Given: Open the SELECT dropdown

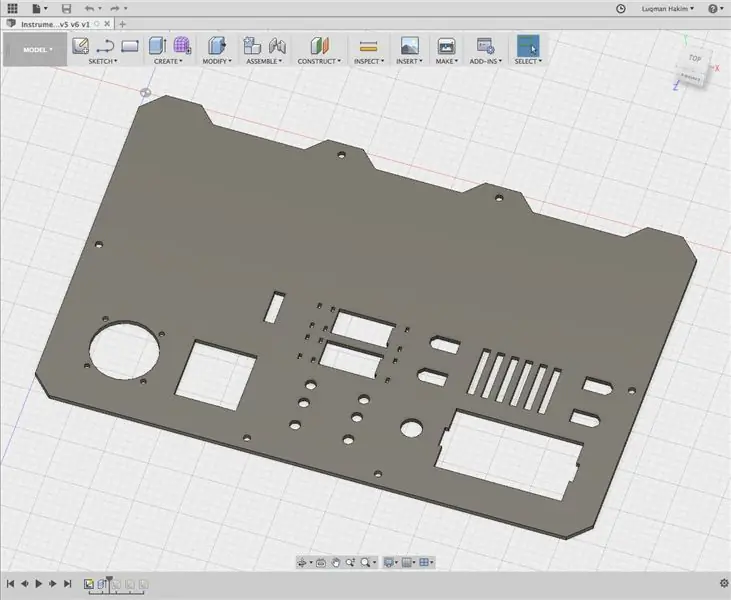Looking at the screenshot, I should point(528,61).
